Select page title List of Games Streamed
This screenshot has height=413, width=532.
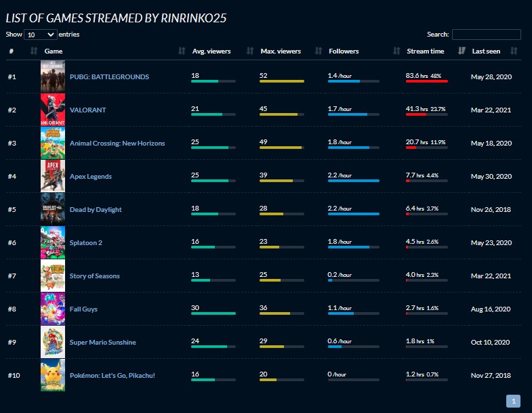coord(116,18)
